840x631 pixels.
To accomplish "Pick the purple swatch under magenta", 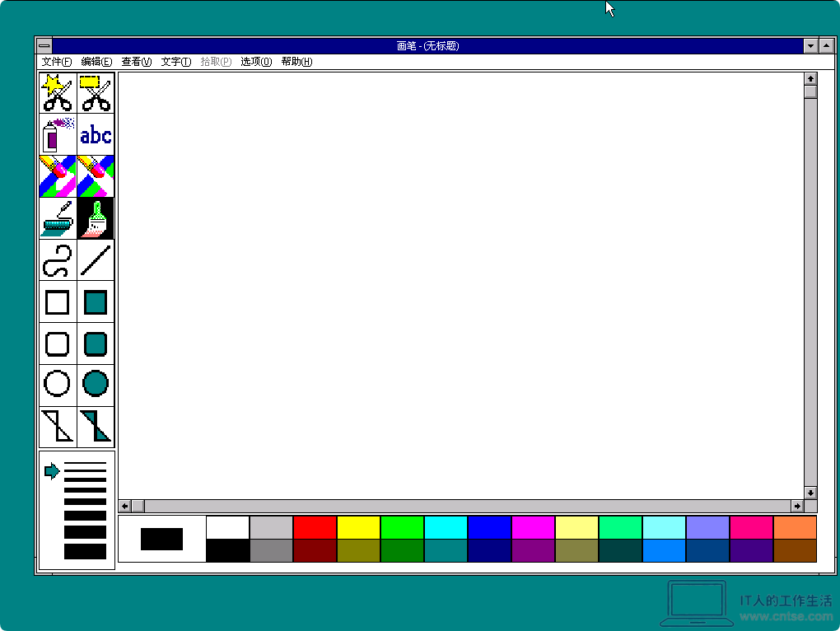I will (534, 550).
